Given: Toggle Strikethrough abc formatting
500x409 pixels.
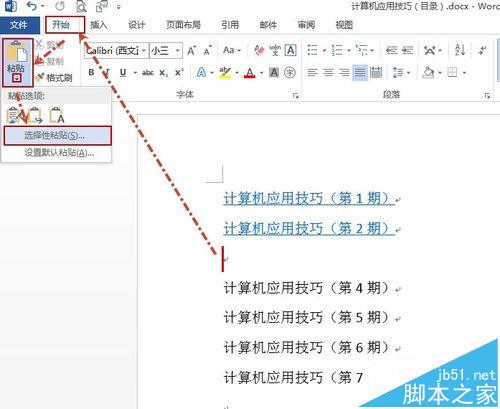Looking at the screenshot, I should tap(148, 73).
